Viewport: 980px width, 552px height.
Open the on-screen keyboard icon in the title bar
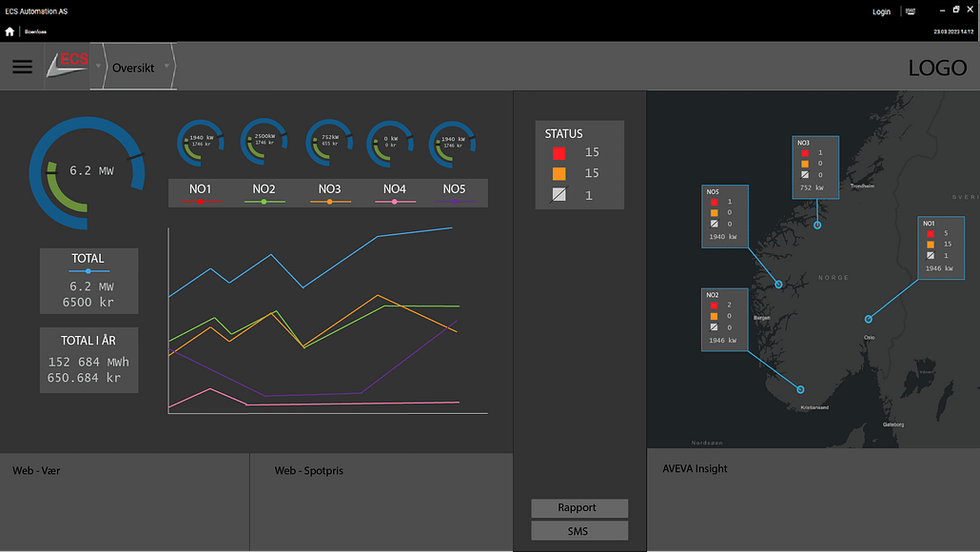click(x=911, y=10)
